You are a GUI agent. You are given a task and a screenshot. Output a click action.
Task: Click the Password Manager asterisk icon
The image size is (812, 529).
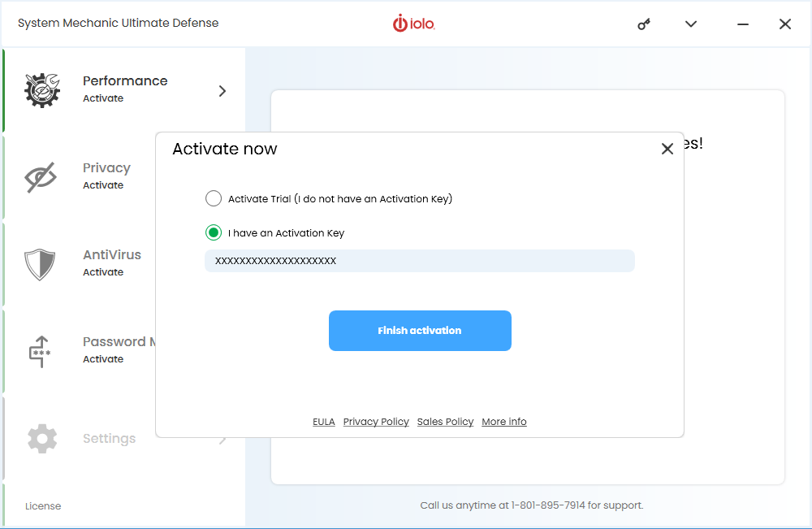(x=40, y=351)
